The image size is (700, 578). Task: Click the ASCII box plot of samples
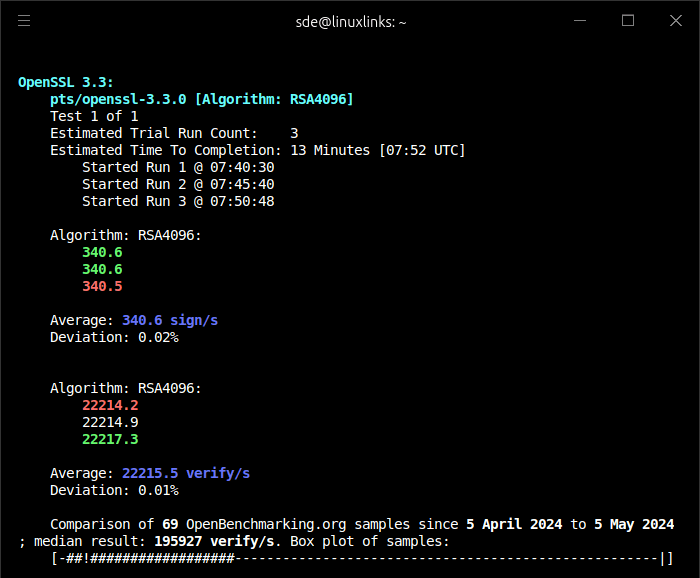(x=362, y=558)
